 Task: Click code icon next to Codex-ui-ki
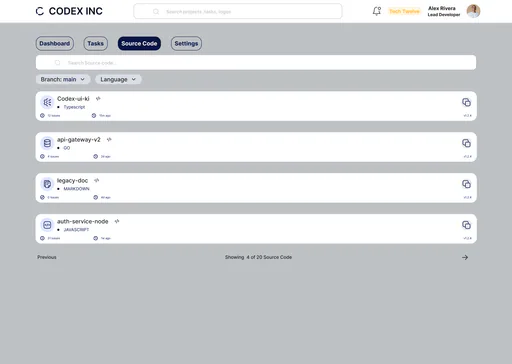pyautogui.click(x=98, y=99)
